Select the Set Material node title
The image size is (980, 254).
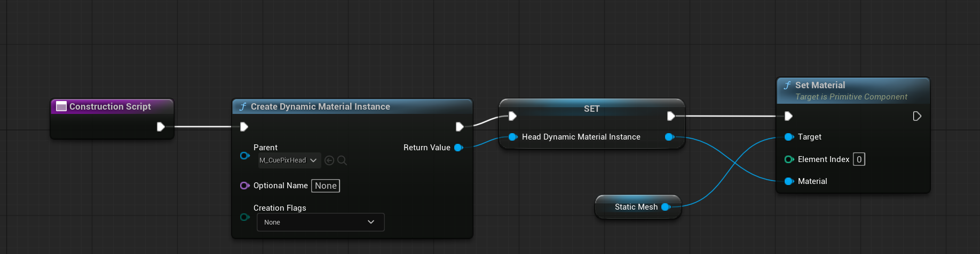[820, 85]
